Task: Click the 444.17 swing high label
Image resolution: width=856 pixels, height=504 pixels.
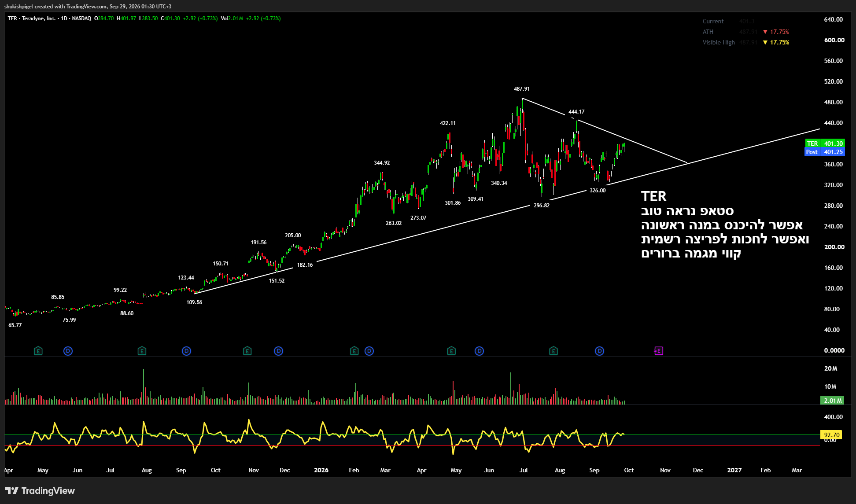Action: 576,112
